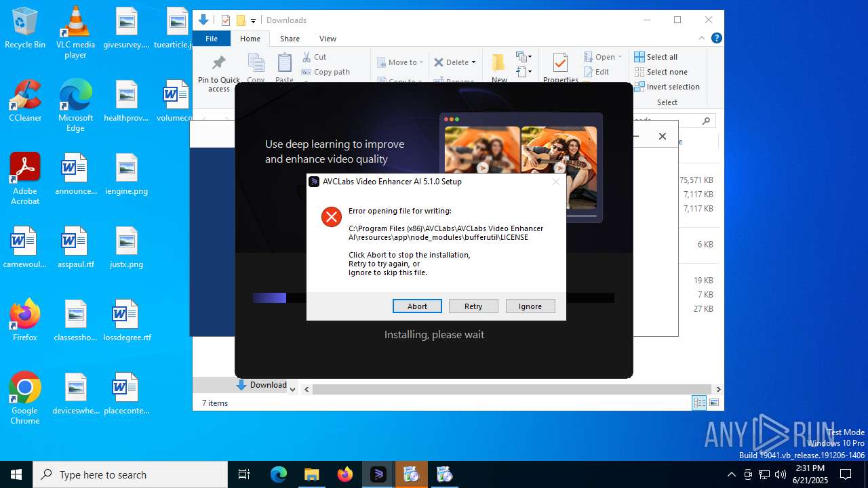Select lossdegree.rtf desktop file
Screen dimensions: 868x488
[127, 321]
